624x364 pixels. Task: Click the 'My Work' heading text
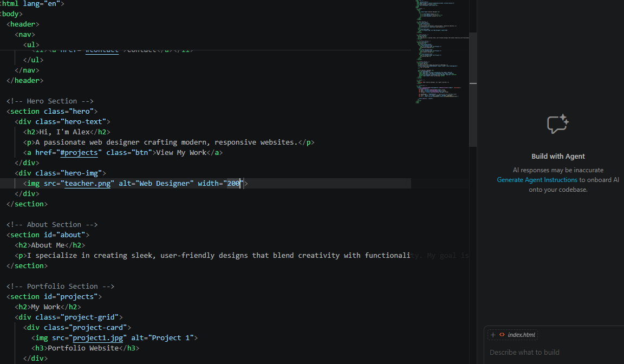[45, 307]
